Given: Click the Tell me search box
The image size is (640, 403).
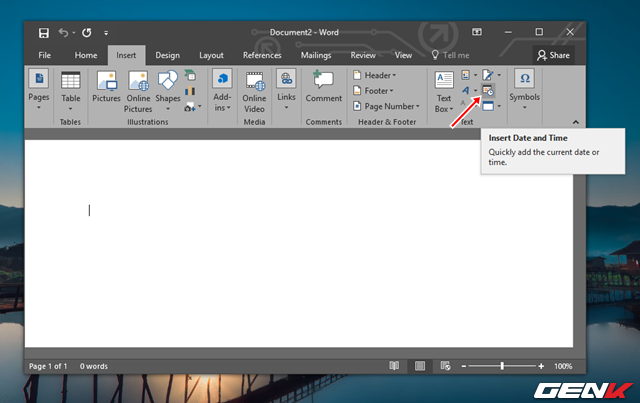Looking at the screenshot, I should click(x=451, y=55).
